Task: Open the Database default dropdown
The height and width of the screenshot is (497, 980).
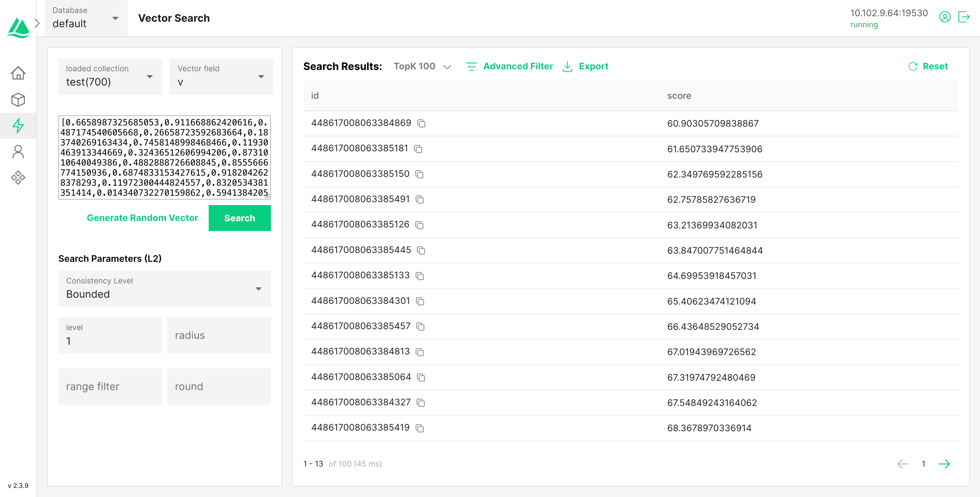Action: [x=86, y=18]
